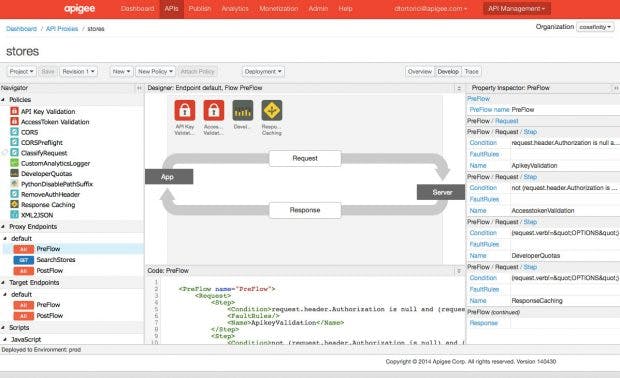Screen dimensions: 620x378
Task: Collapse the Target Endpoints tree section
Action: pyautogui.click(x=3, y=283)
